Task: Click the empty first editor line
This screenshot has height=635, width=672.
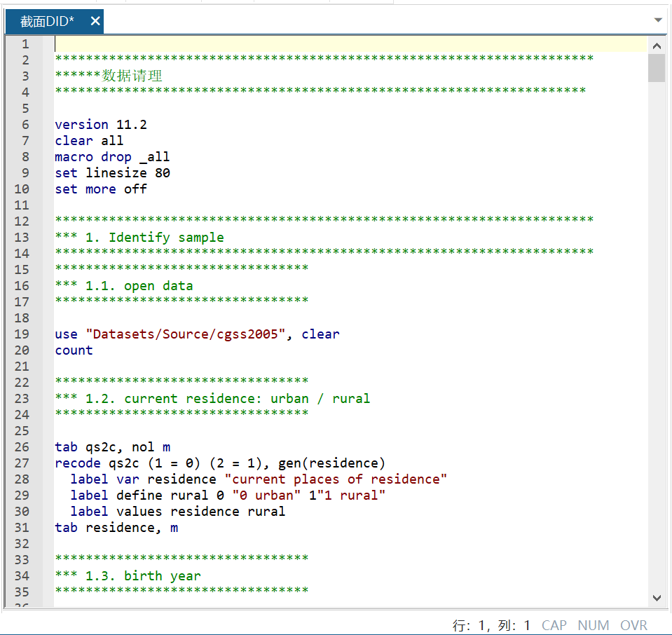Action: pos(350,44)
